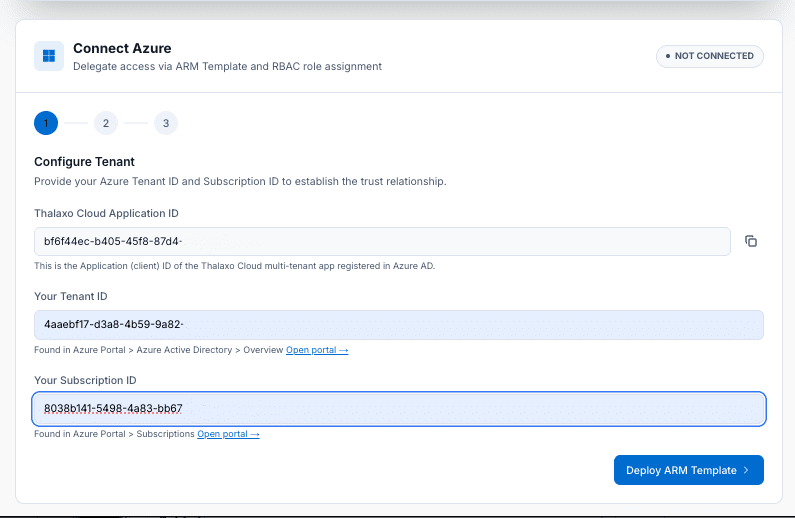Image resolution: width=795 pixels, height=518 pixels.
Task: Click the Your Tenant ID label
Action: tap(70, 297)
